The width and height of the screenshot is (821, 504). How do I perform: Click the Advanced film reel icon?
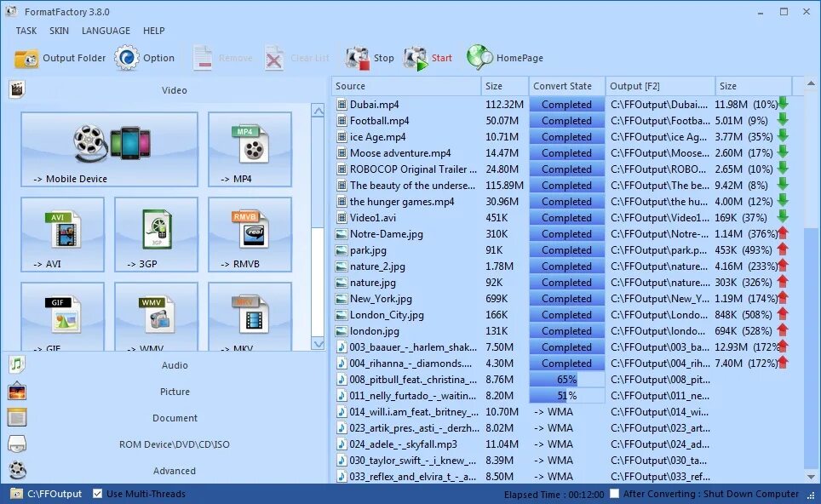point(17,470)
